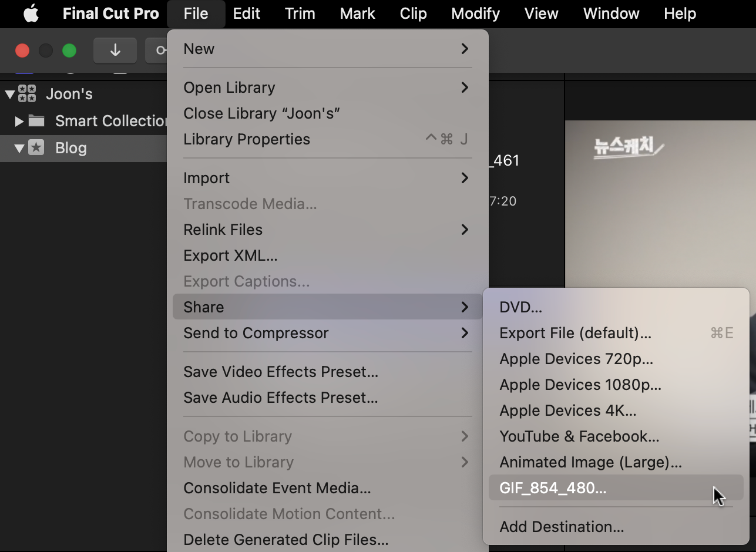Image resolution: width=756 pixels, height=552 pixels.
Task: Choose Save Video Effects Preset...
Action: click(328, 372)
